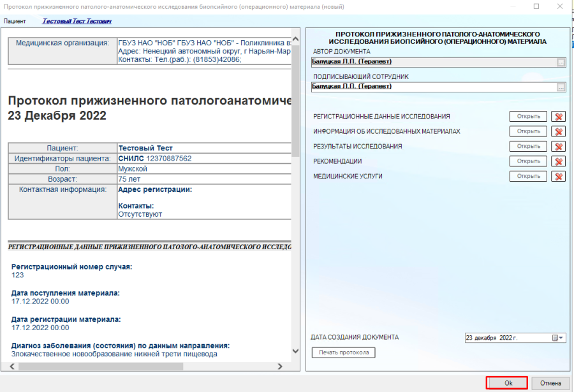
Task: Click the 17.12.2022 date under Дата регистрации материала
Action: (x=40, y=328)
